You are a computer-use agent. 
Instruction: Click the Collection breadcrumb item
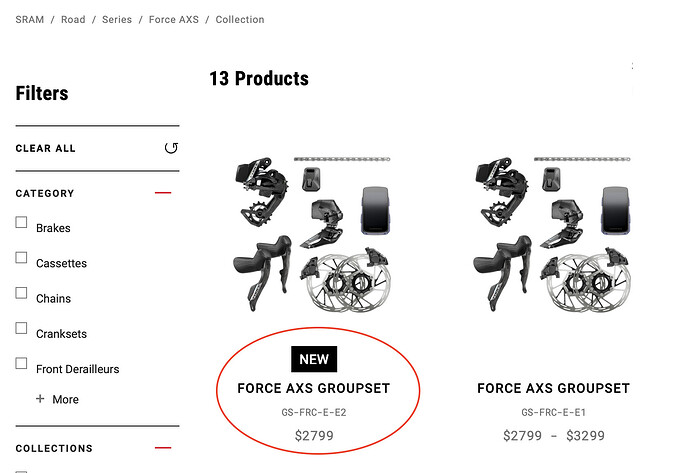coord(240,19)
